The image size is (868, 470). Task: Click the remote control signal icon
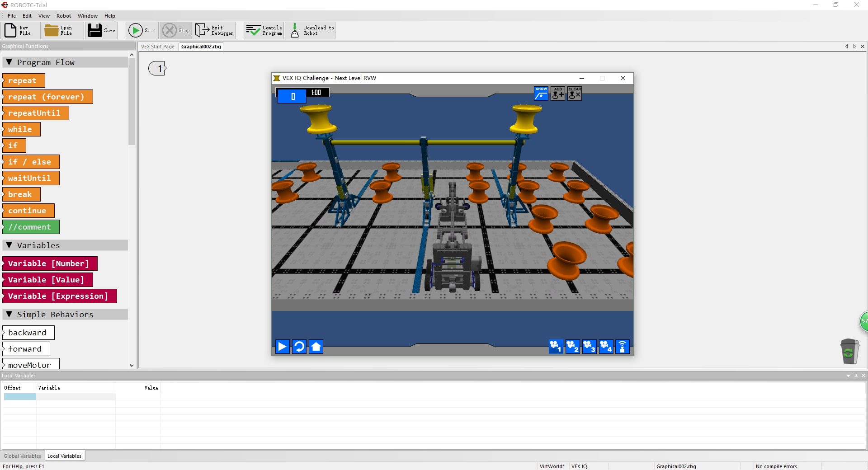[x=623, y=347]
